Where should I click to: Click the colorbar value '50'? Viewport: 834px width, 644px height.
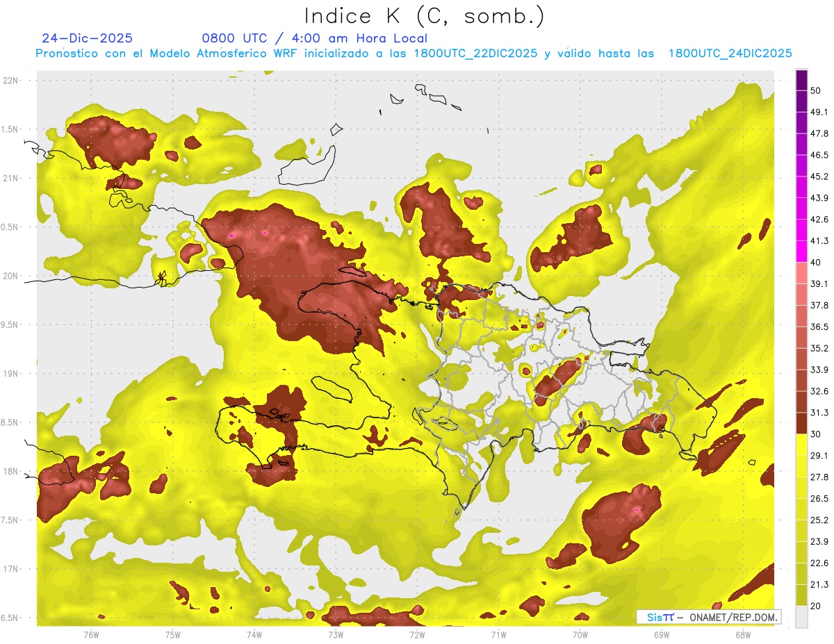click(x=816, y=91)
